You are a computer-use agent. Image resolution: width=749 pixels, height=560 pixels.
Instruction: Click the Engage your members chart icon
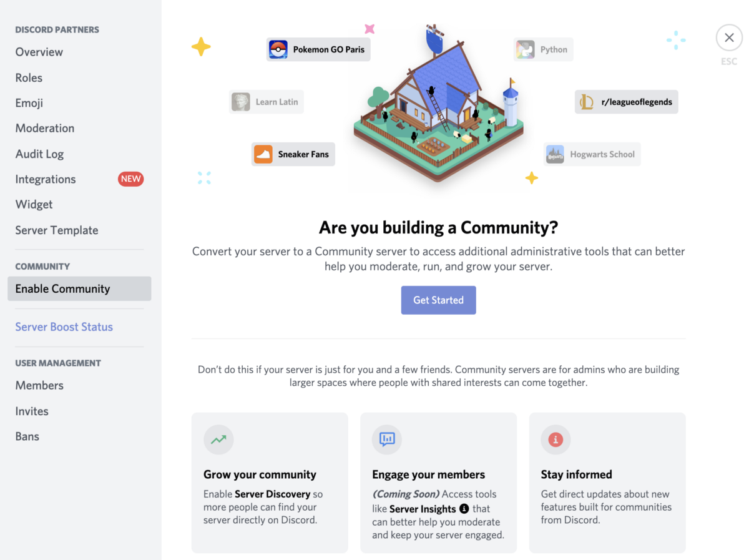[x=387, y=440]
